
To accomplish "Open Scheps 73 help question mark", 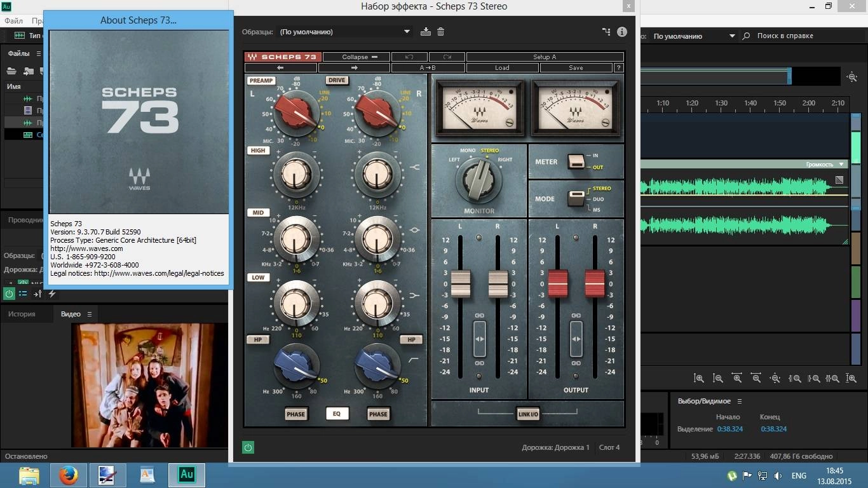I will (x=619, y=67).
